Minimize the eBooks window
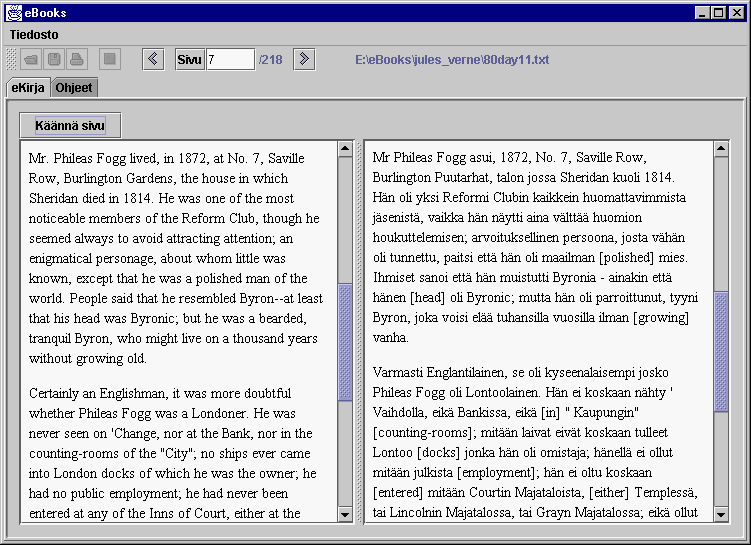This screenshot has width=751, height=545. [x=702, y=13]
